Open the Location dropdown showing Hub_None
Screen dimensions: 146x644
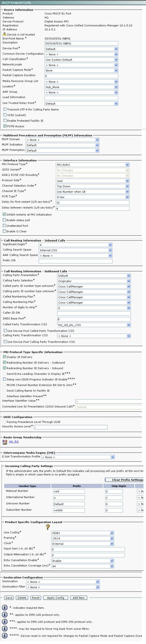(x=81, y=87)
